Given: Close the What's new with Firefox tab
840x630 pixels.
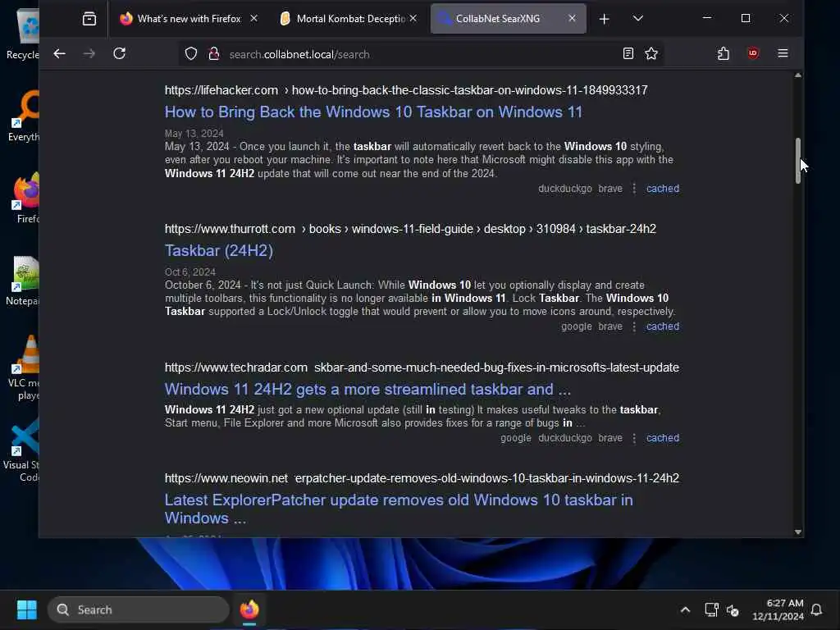Looking at the screenshot, I should 254,18.
